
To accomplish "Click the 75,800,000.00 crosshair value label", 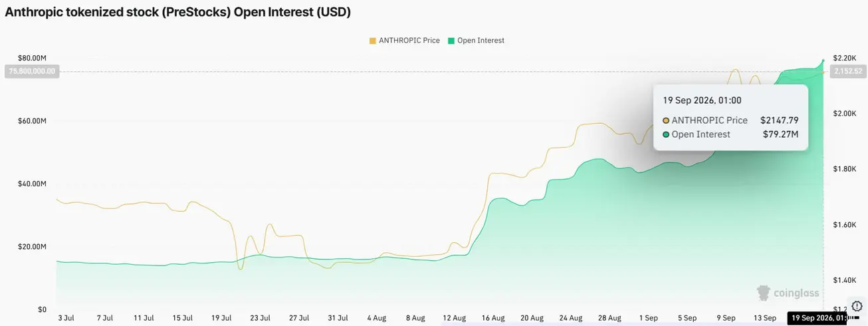I will click(32, 71).
